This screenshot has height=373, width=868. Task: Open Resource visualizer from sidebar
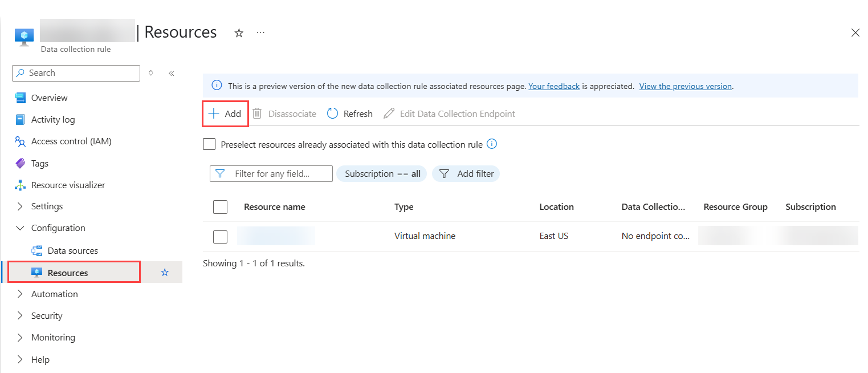coord(68,185)
